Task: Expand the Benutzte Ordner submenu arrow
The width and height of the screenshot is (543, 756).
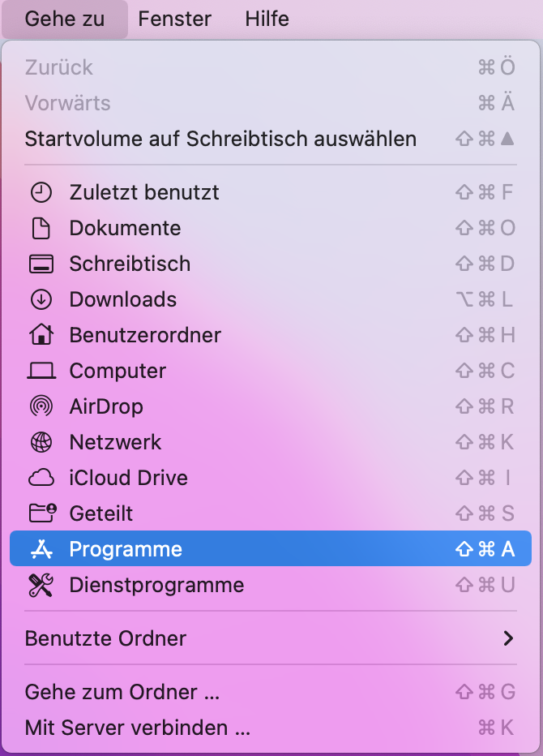Action: tap(508, 638)
